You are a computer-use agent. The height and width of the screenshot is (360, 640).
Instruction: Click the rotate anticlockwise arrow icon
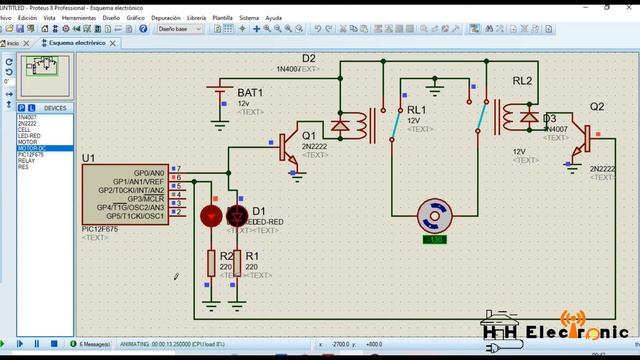click(9, 72)
